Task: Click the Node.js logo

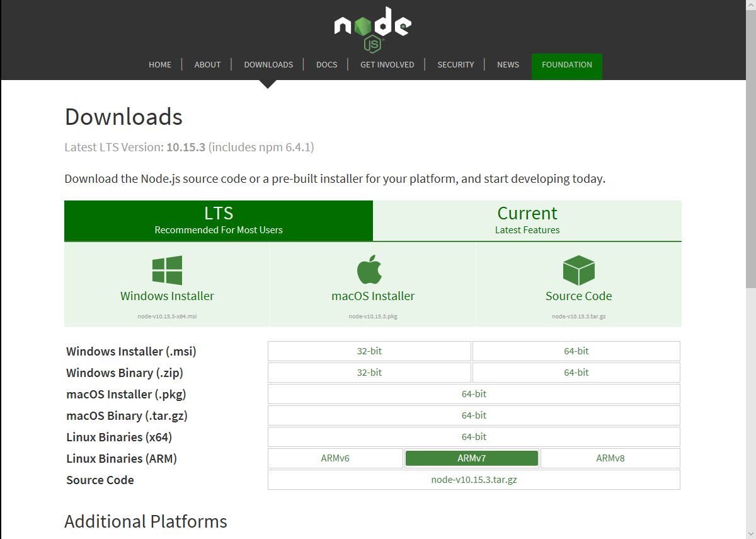Action: (373, 29)
